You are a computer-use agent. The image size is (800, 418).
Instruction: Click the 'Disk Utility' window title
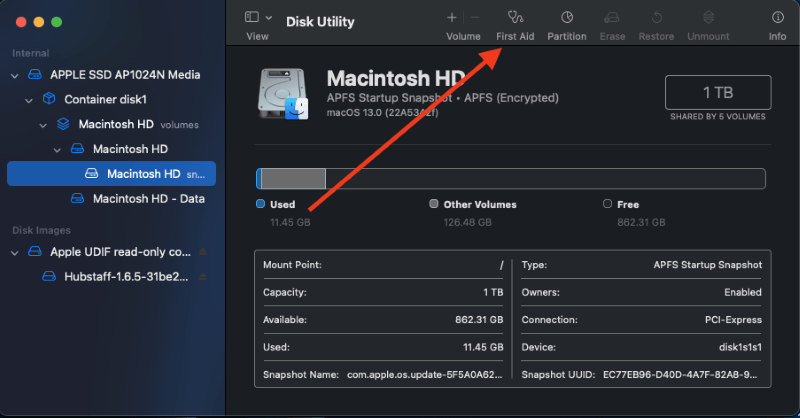320,21
